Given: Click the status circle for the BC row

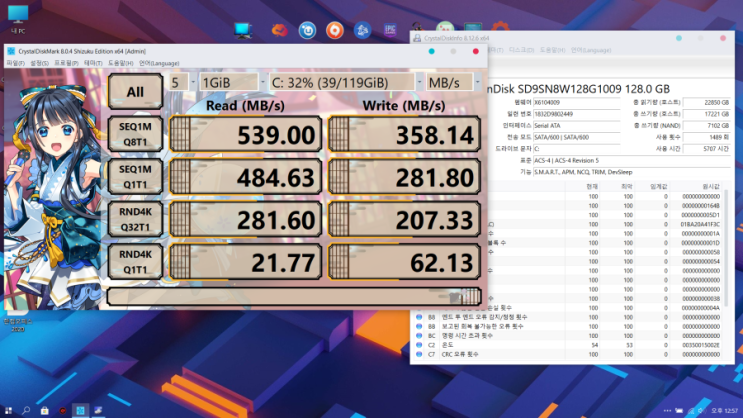Looking at the screenshot, I should (x=419, y=336).
